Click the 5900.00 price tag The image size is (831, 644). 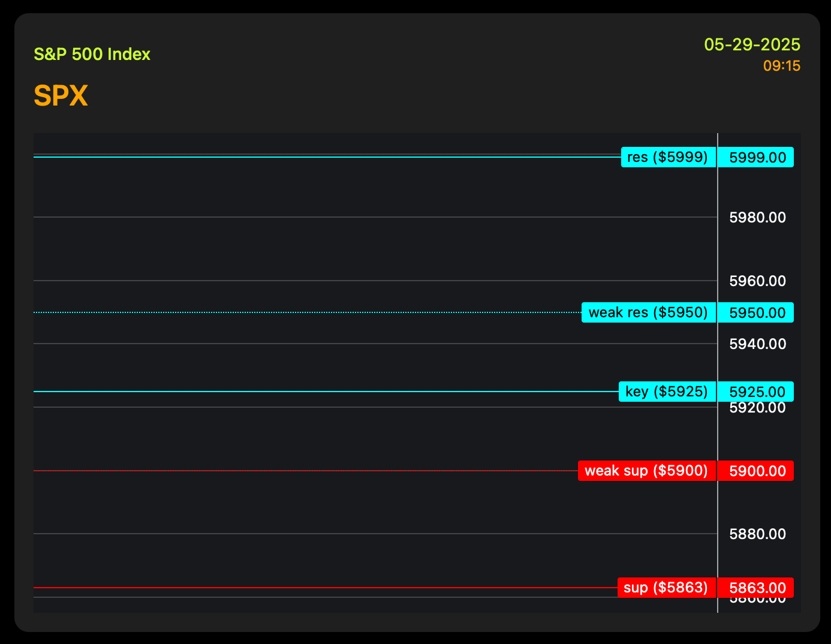click(756, 471)
